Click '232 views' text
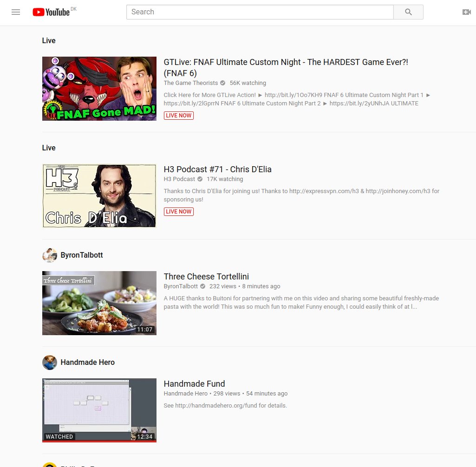Image resolution: width=476 pixels, height=467 pixels. [x=222, y=286]
